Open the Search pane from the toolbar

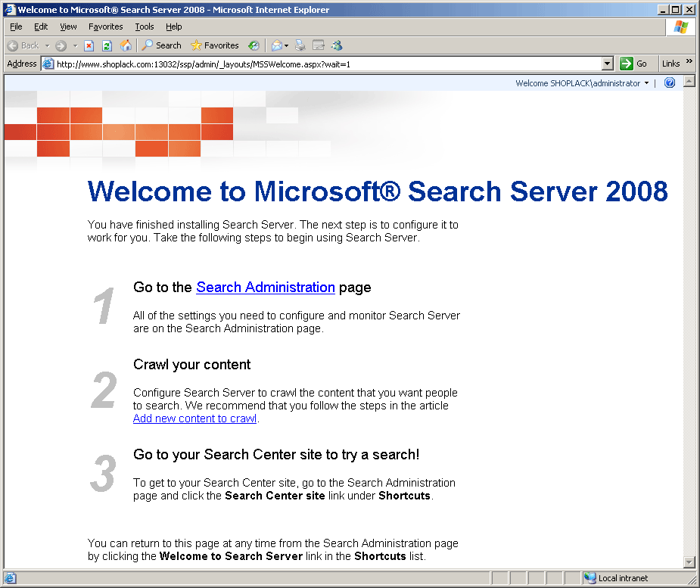click(162, 45)
